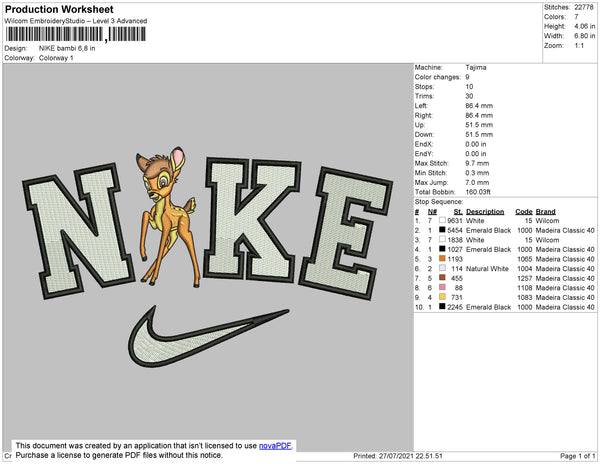Image resolution: width=600 pixels, height=464 pixels.
Task: Click the 'Code' column header
Action: [x=524, y=212]
